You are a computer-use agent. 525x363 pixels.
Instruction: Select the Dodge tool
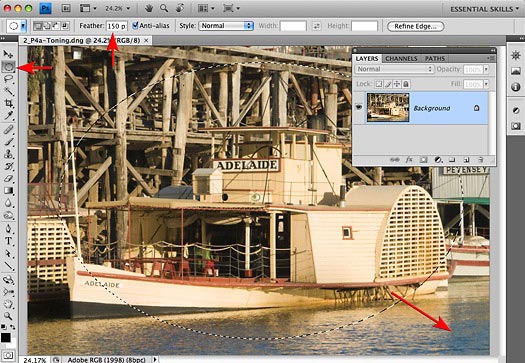tap(8, 215)
